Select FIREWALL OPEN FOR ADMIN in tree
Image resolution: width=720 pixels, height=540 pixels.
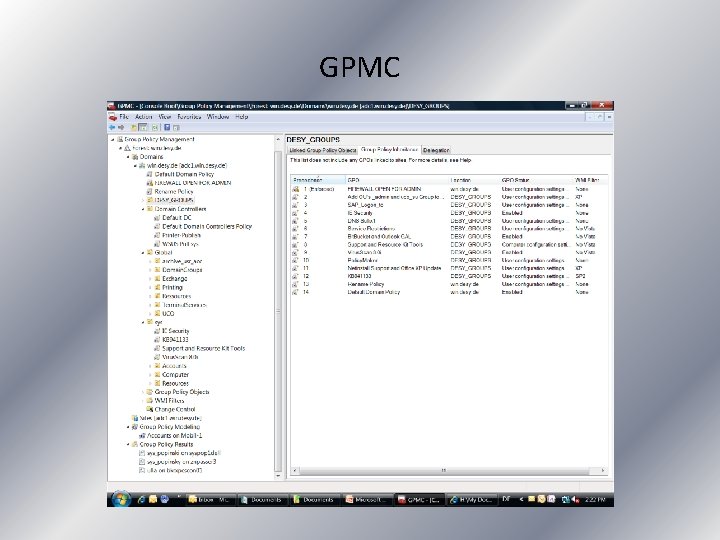(193, 183)
